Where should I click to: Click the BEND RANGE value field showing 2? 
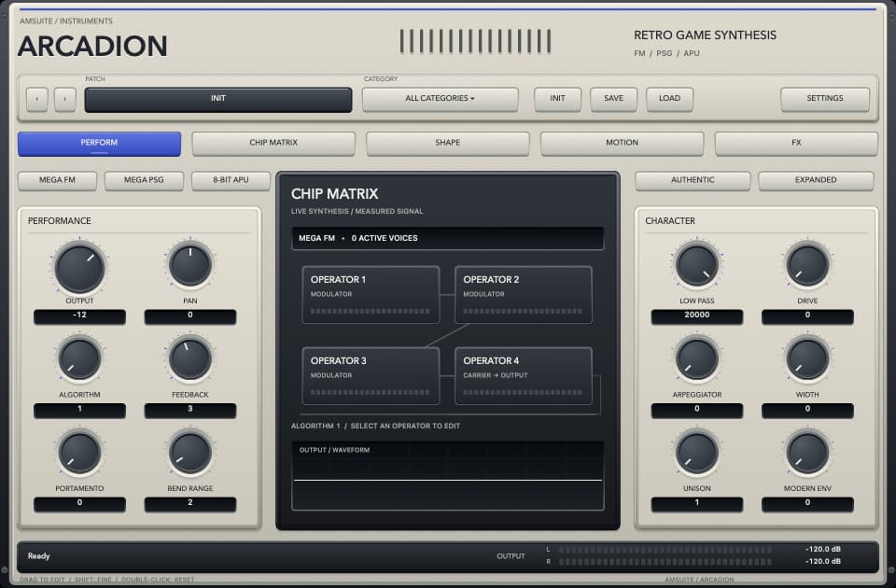190,503
